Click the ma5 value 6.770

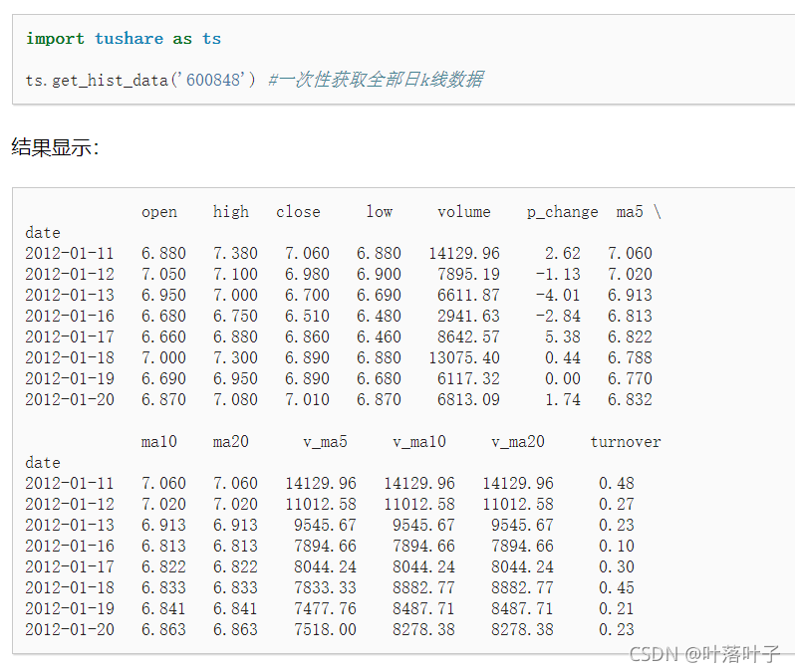pos(630,378)
